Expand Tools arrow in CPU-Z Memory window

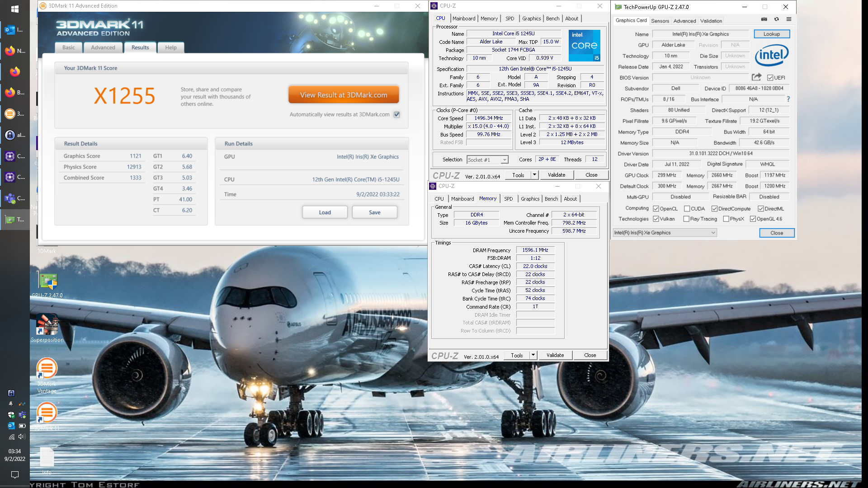[533, 355]
